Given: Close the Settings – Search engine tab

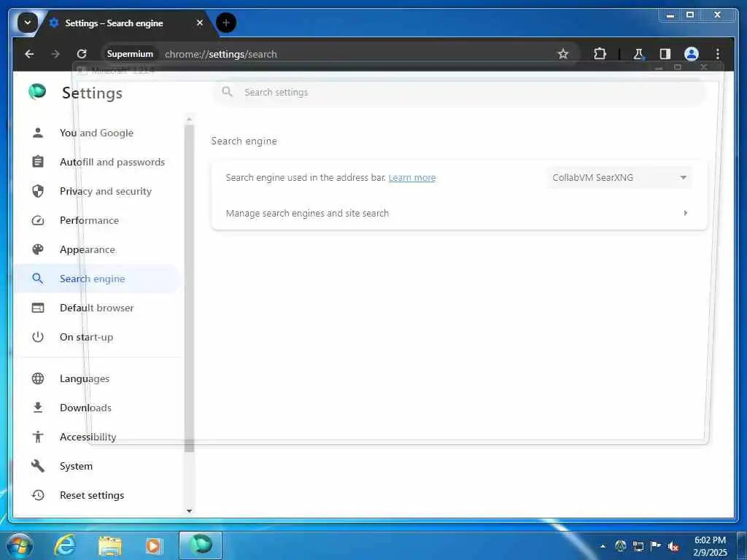Looking at the screenshot, I should tap(200, 23).
